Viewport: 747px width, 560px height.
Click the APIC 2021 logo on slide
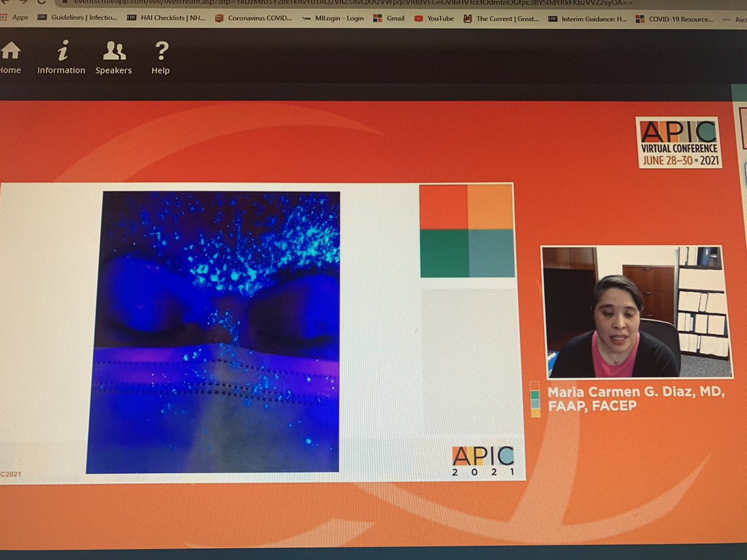click(x=484, y=461)
